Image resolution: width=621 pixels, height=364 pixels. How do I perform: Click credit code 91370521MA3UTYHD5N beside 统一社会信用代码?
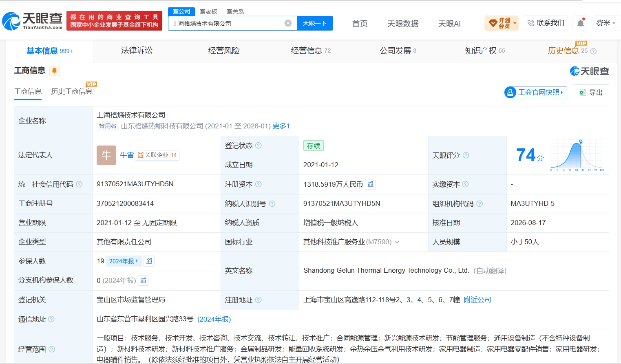135,184
